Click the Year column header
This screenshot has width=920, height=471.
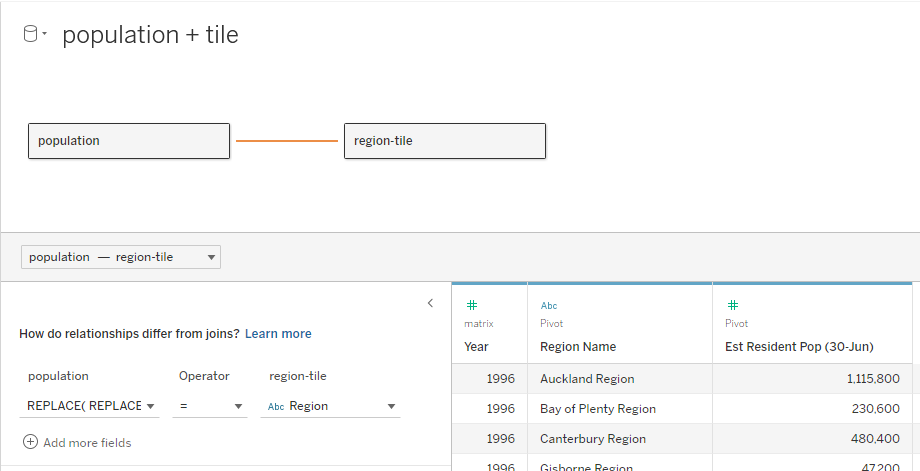pyautogui.click(x=477, y=347)
